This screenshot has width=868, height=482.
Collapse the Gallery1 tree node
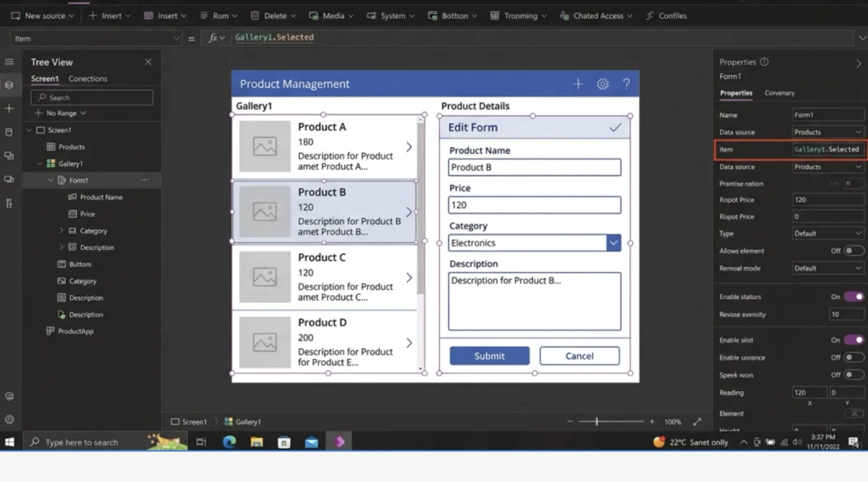coord(41,164)
